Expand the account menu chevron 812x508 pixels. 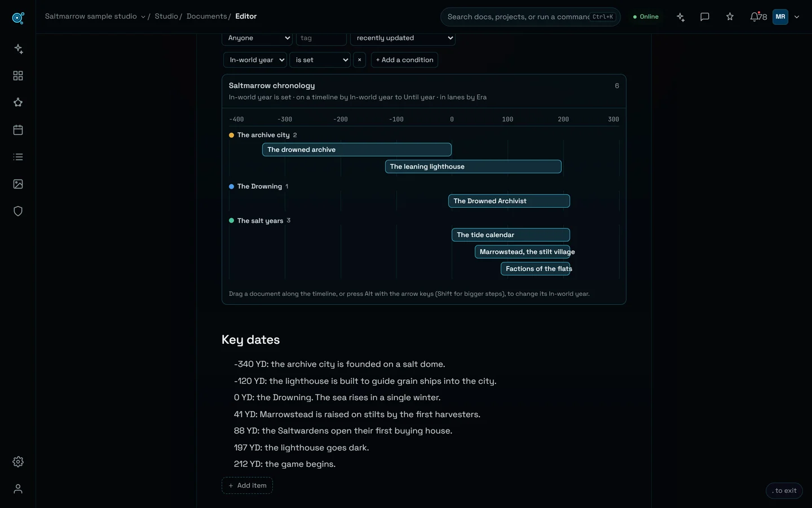(797, 17)
